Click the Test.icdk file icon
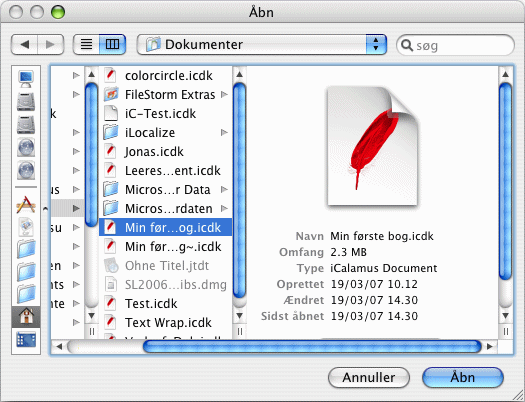Screen dimensions: 525x402 pyautogui.click(x=110, y=304)
